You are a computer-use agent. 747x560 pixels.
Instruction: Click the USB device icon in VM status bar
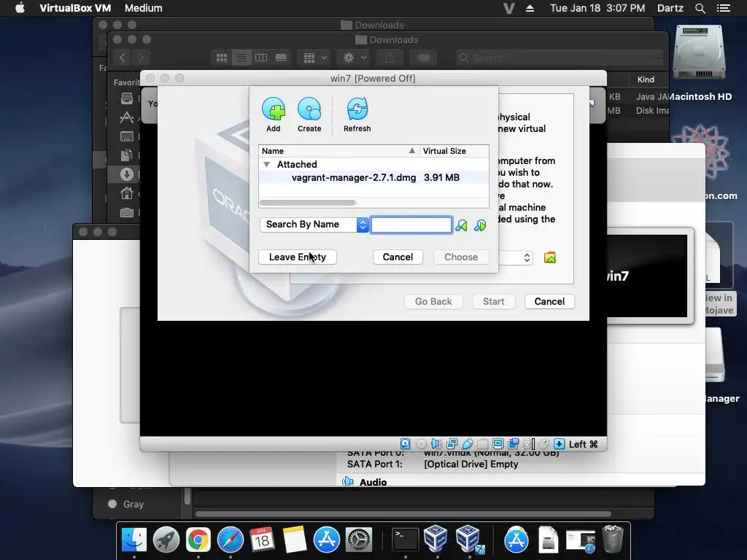pyautogui.click(x=468, y=444)
